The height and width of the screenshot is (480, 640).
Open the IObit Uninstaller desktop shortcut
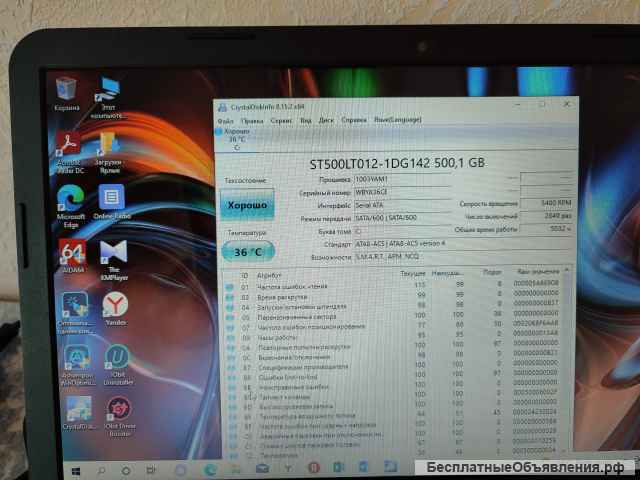118,365
